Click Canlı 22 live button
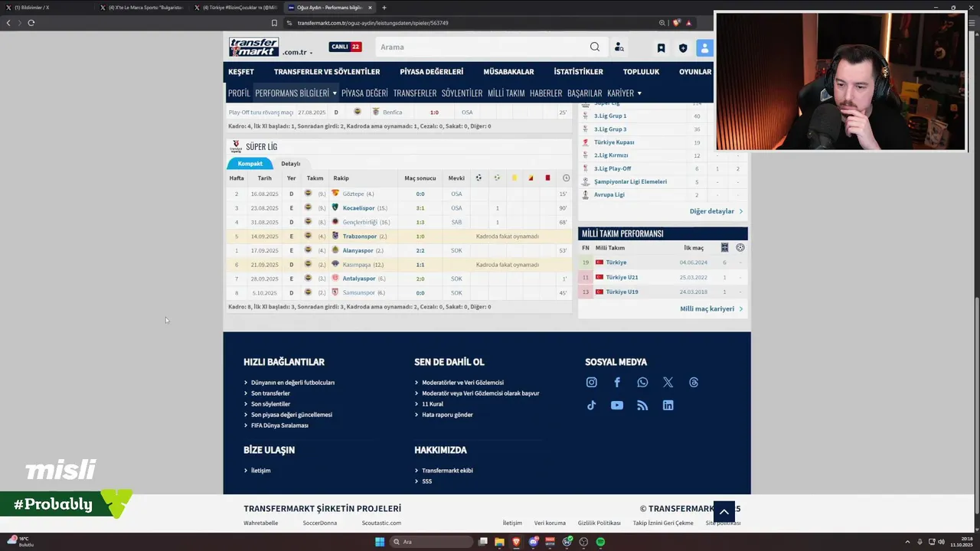This screenshot has height=551, width=980. pos(345,47)
